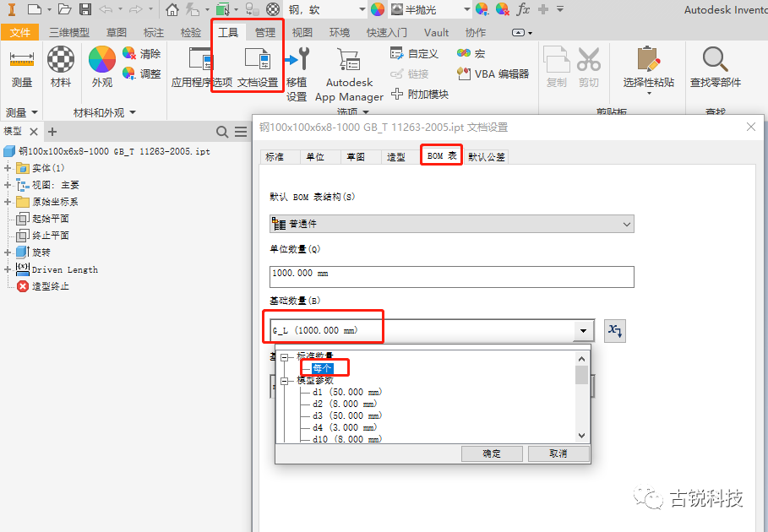Select 造型终止 in model browser

(51, 286)
